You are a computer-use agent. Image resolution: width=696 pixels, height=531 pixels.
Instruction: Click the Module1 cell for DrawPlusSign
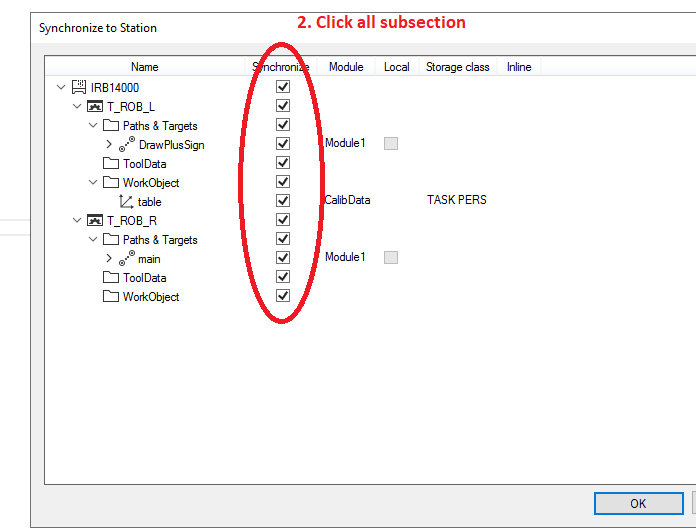pos(345,143)
